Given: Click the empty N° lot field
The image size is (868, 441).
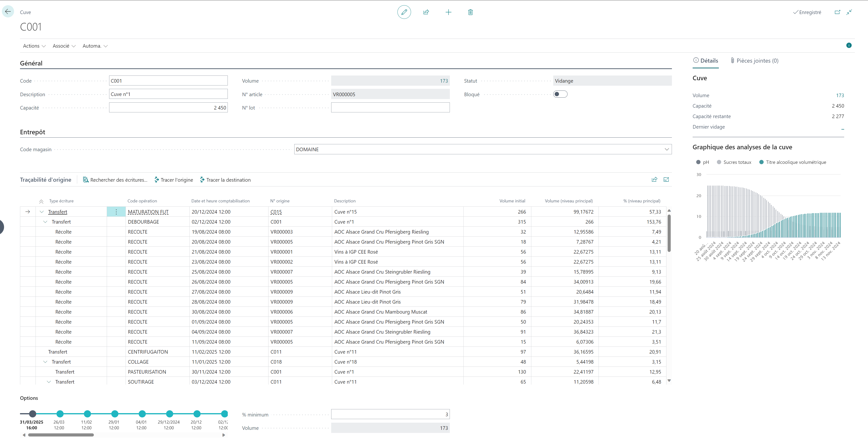Looking at the screenshot, I should coord(390,108).
